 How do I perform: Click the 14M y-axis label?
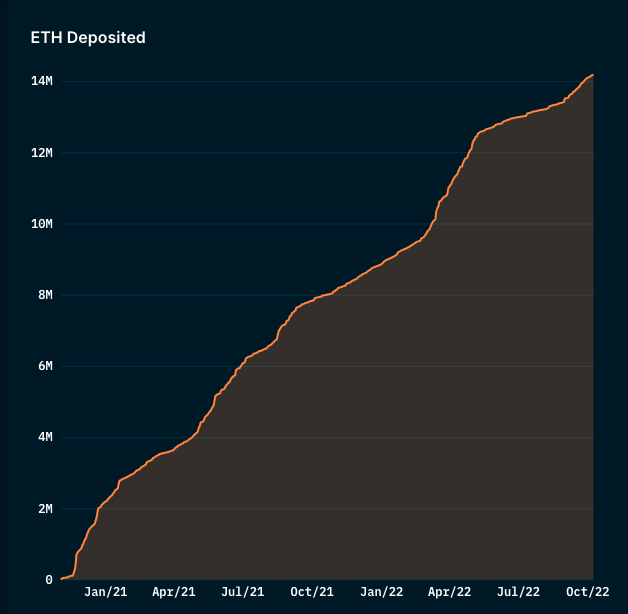[41, 81]
